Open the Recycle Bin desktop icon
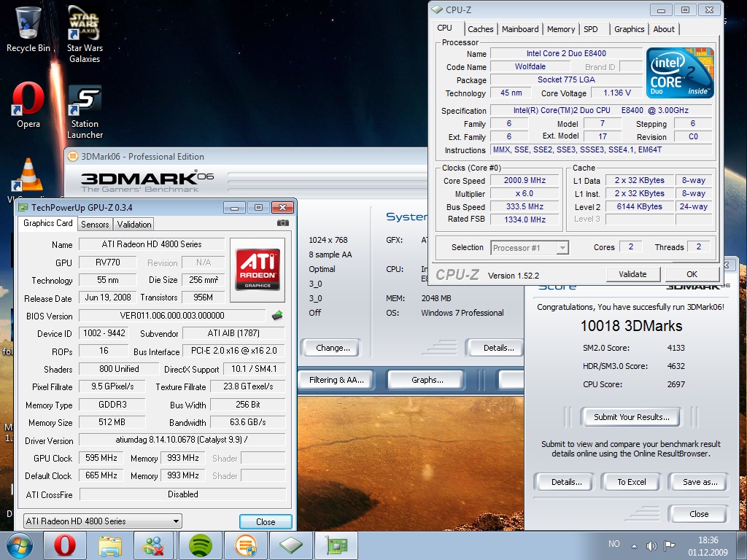Viewport: 747px width, 560px height. 28,28
